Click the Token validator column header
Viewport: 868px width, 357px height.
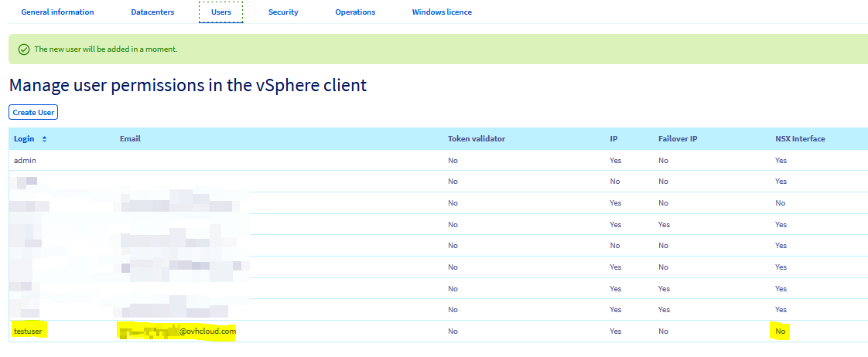pos(477,139)
